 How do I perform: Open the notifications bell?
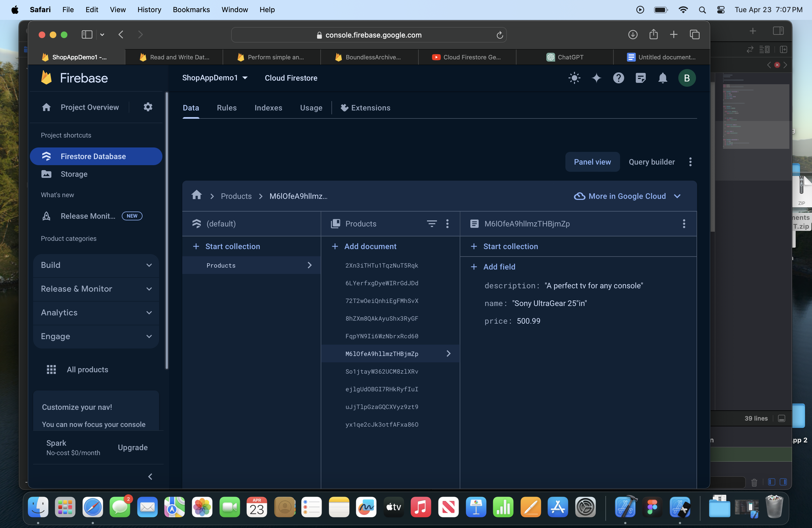(x=663, y=78)
